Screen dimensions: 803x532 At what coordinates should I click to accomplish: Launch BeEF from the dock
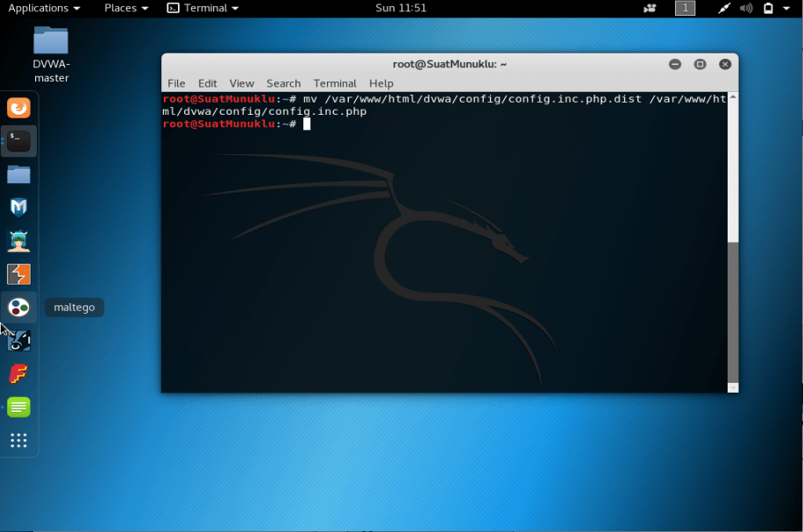coord(18,341)
